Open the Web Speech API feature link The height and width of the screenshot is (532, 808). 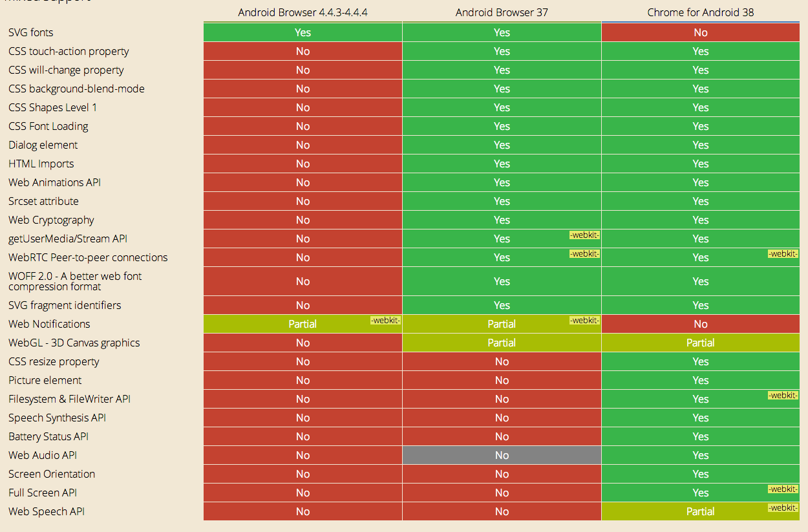pos(47,511)
